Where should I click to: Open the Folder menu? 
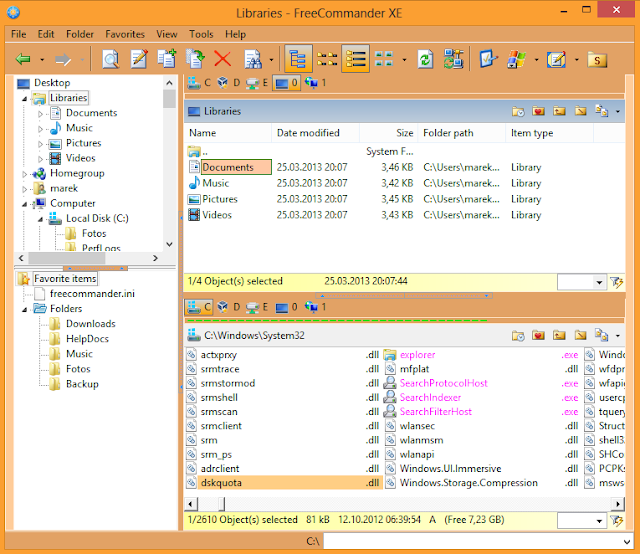80,34
